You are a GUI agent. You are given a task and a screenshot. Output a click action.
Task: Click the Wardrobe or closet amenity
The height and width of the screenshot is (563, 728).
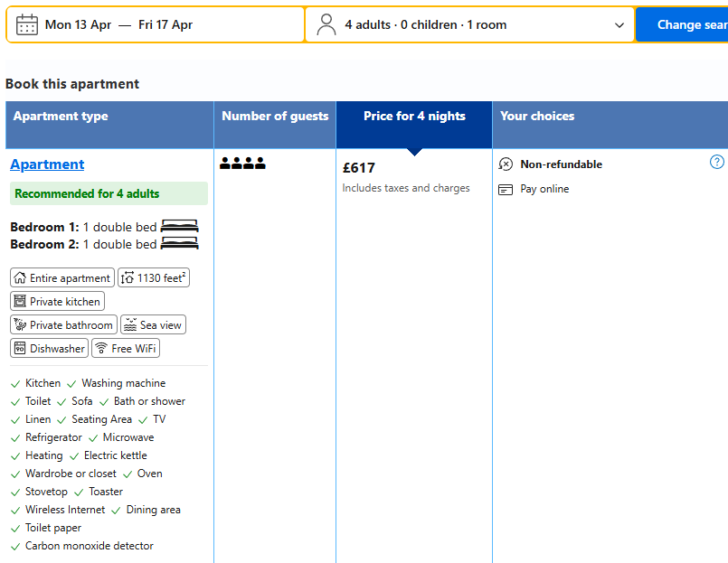click(71, 474)
